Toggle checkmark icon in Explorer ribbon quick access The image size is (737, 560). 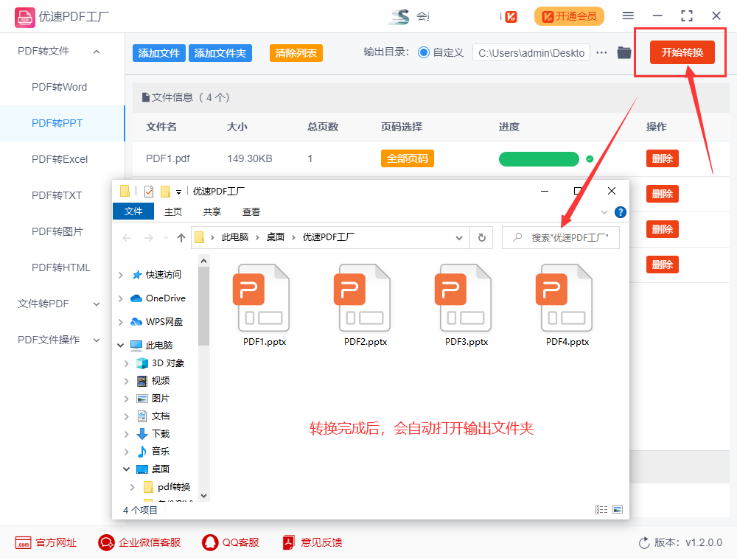click(149, 191)
